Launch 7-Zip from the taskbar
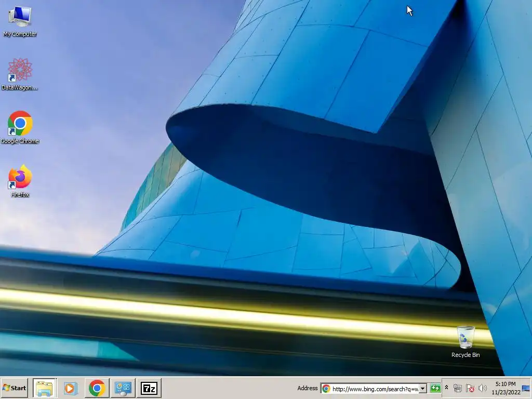Viewport: 532px width, 399px height. (x=149, y=388)
